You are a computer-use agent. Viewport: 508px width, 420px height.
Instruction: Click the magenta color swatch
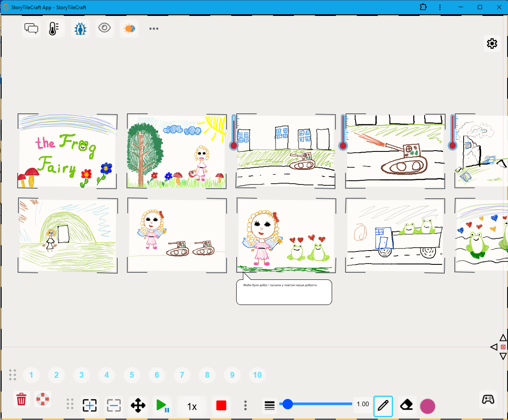click(x=428, y=406)
